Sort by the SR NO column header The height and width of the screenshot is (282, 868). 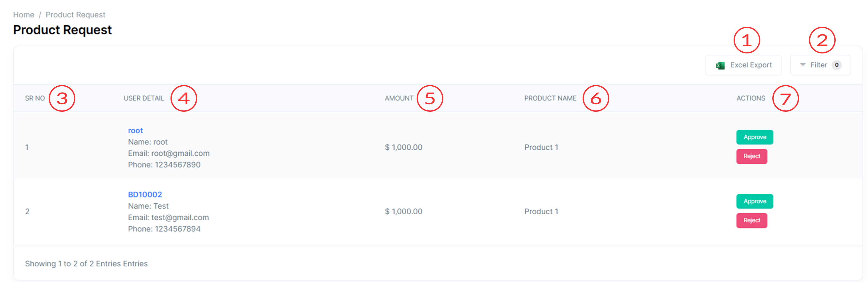click(35, 98)
